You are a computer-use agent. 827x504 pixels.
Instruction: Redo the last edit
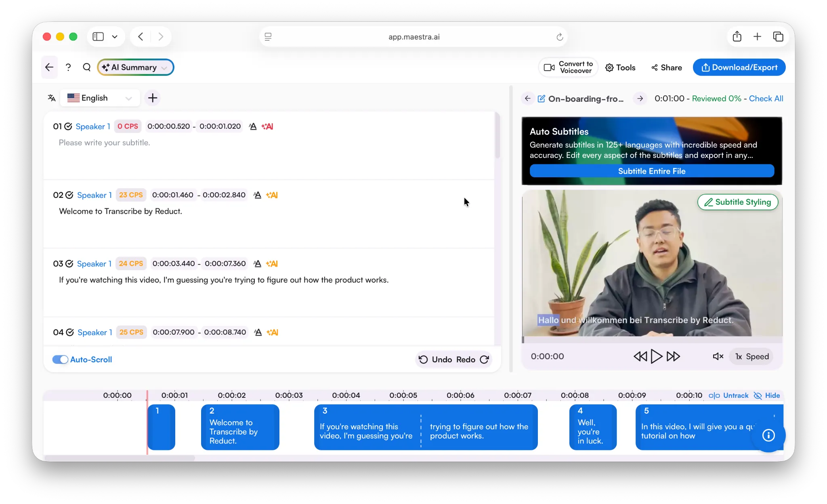tap(472, 359)
